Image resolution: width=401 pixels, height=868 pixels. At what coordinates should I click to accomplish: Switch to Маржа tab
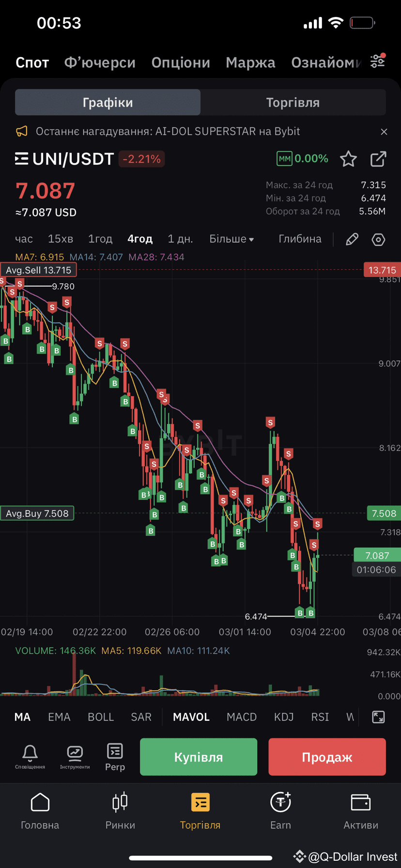pos(250,62)
